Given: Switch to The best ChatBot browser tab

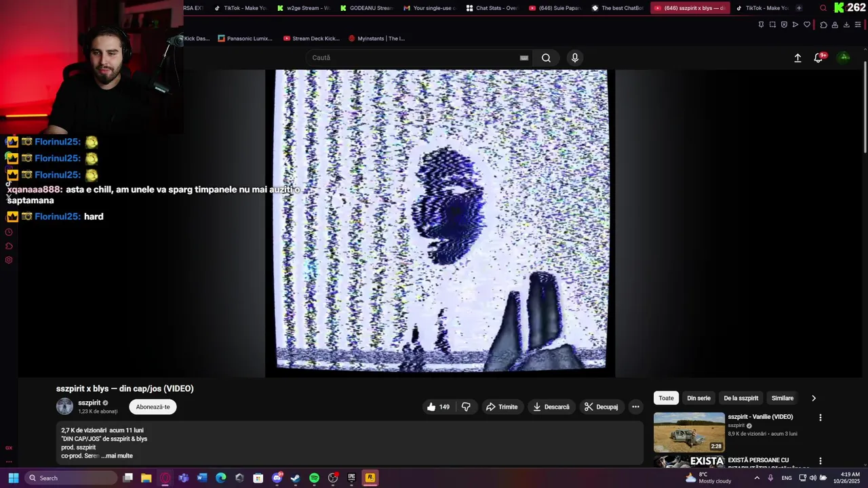Looking at the screenshot, I should (x=617, y=8).
